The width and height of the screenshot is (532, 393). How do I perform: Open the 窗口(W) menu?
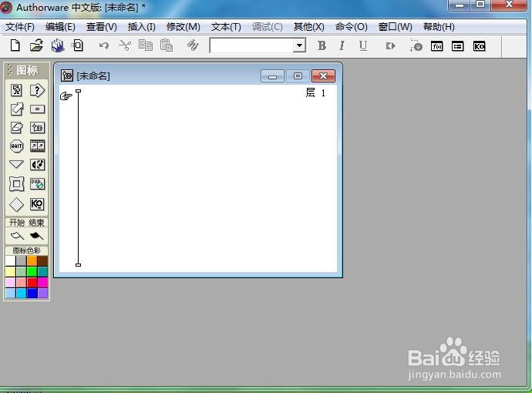coord(396,27)
